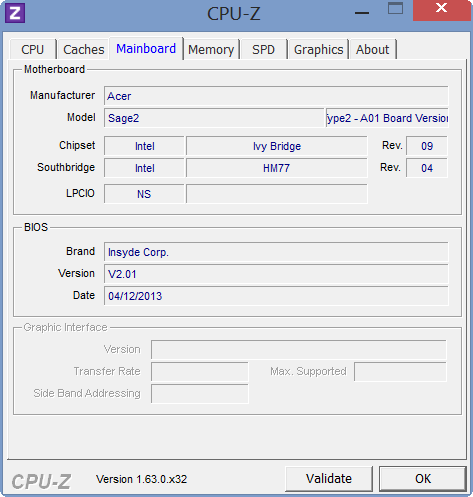Click the chipset Rev. 09 field
Image resolution: width=473 pixels, height=497 pixels.
pyautogui.click(x=427, y=146)
